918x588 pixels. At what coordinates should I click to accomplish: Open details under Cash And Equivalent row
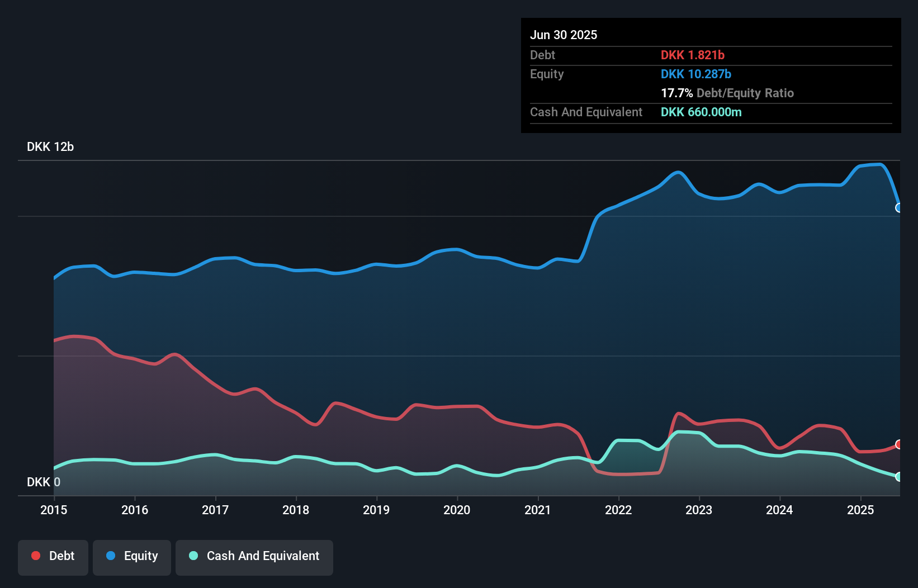585,112
